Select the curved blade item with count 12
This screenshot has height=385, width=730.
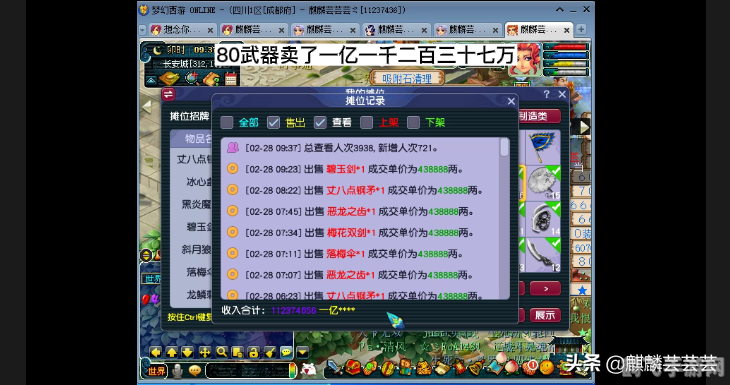tap(543, 255)
